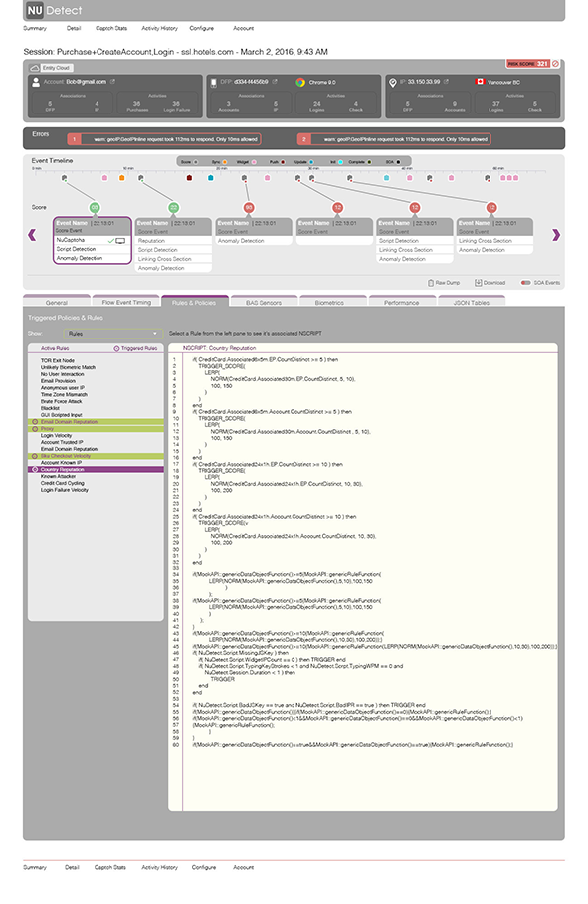The height and width of the screenshot is (904, 588).
Task: Toggle the Sync legend filter
Action: [x=220, y=162]
